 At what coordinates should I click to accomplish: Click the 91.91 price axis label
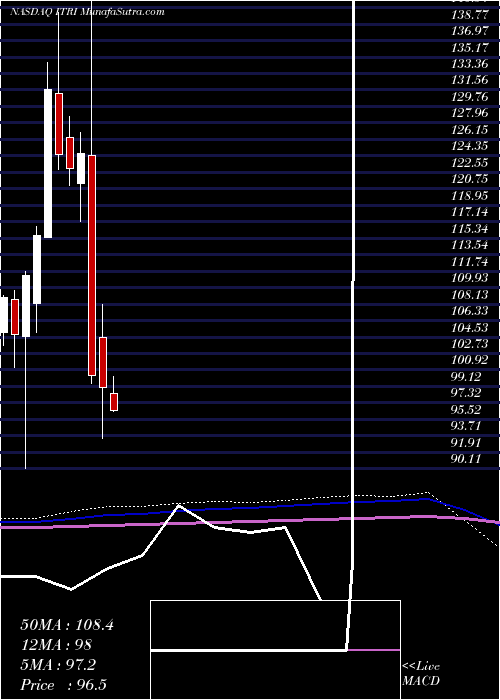(467, 443)
